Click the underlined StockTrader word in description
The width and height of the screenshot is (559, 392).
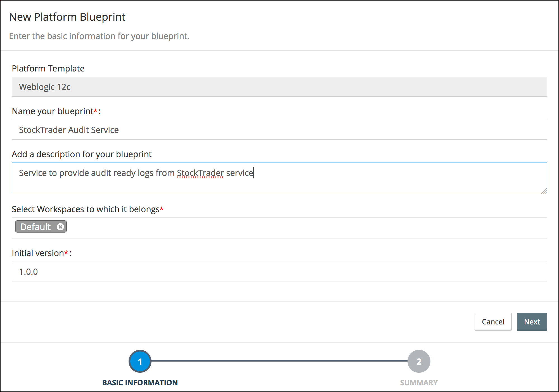click(x=200, y=173)
